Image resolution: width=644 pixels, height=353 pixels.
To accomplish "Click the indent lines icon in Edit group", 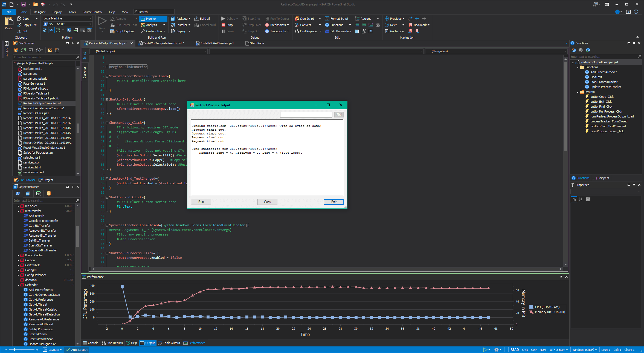I will pyautogui.click(x=357, y=25).
